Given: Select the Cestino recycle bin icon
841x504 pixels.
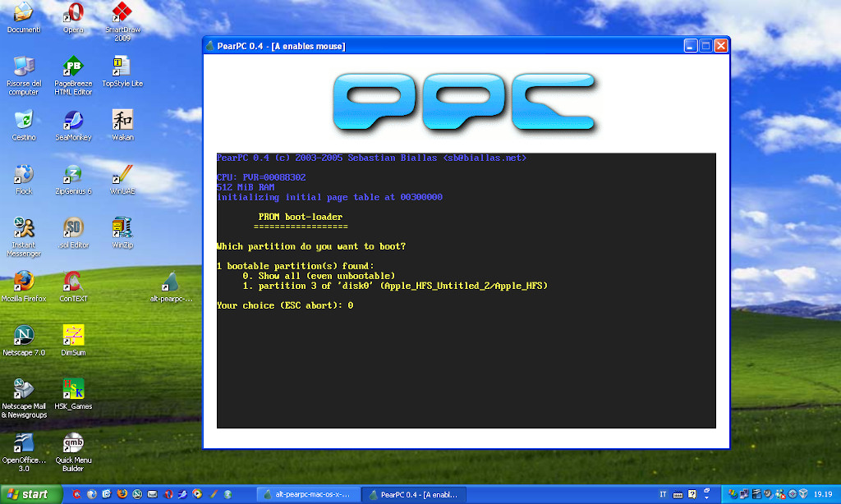Looking at the screenshot, I should point(24,125).
